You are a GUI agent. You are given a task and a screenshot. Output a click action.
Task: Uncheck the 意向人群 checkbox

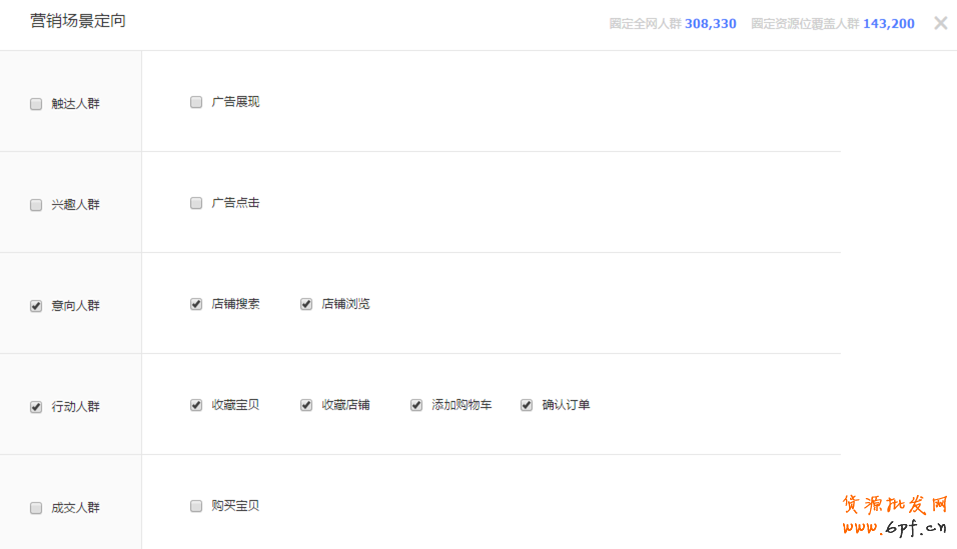[x=36, y=306]
